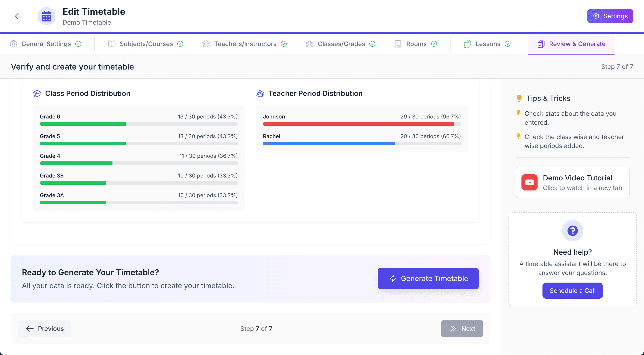Click the clipboard icon on the Lessons tab
Image resolution: width=644 pixels, height=355 pixels.
point(467,44)
